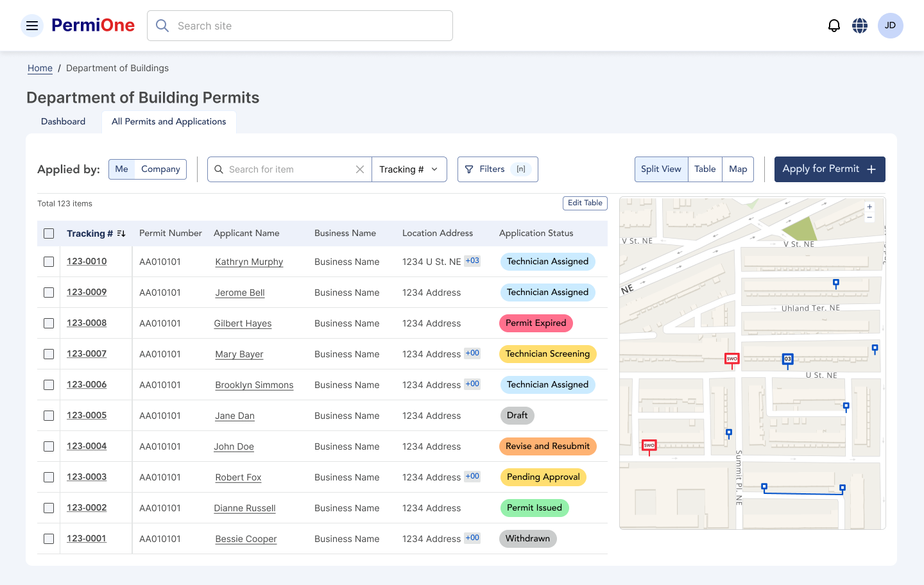
Task: Open the JD user avatar menu
Action: tap(890, 26)
